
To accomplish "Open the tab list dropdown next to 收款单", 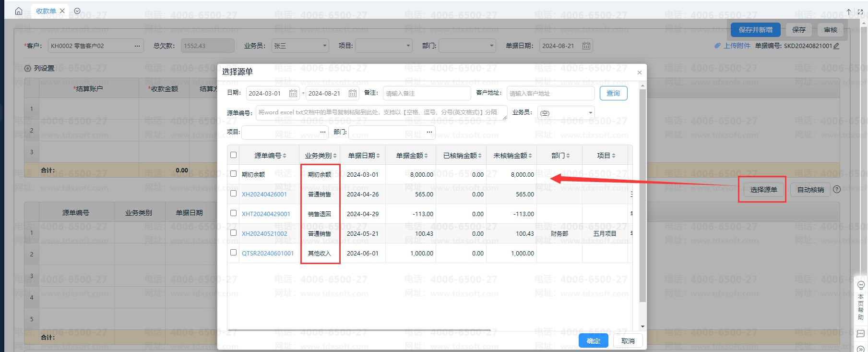I will [77, 11].
